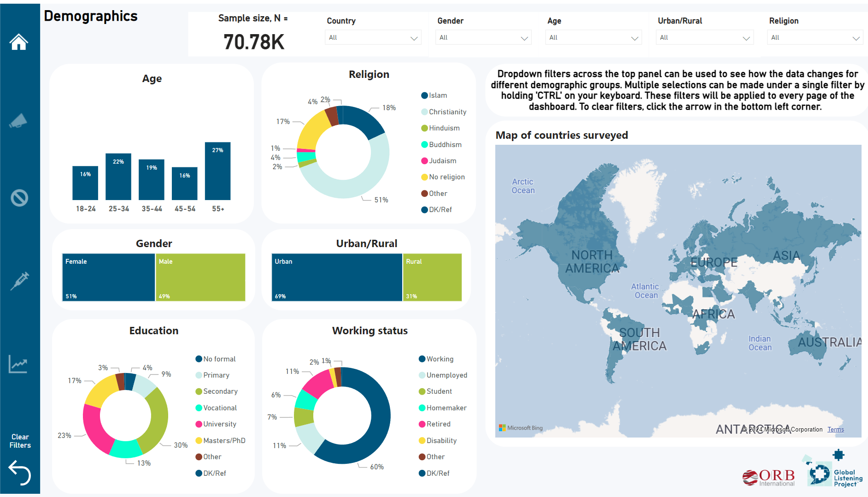Toggle the Retired legend item in Working status
Viewport: 868px width, 497px height.
coord(438,424)
